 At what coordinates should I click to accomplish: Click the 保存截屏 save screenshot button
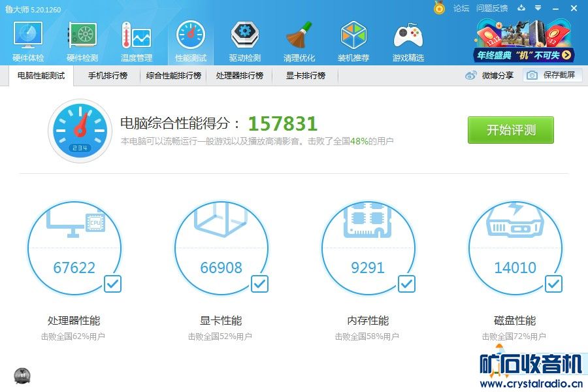552,75
